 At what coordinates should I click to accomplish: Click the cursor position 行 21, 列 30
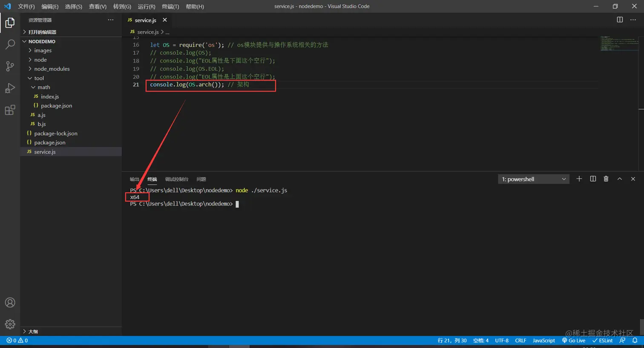[x=452, y=340]
